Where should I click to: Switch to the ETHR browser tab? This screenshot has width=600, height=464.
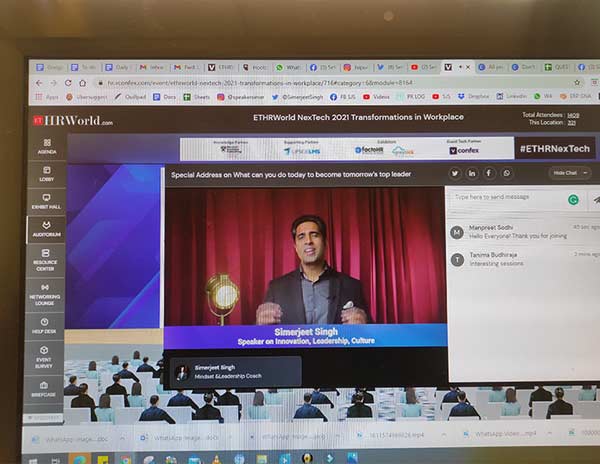pyautogui.click(x=221, y=68)
